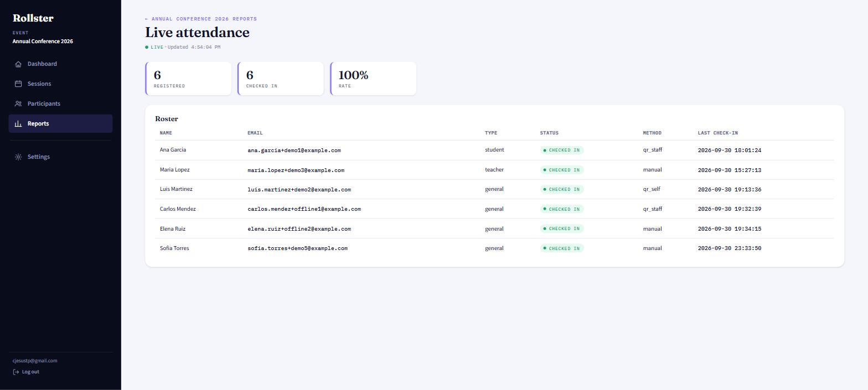
Task: Click the Log out arrow icon
Action: click(16, 372)
